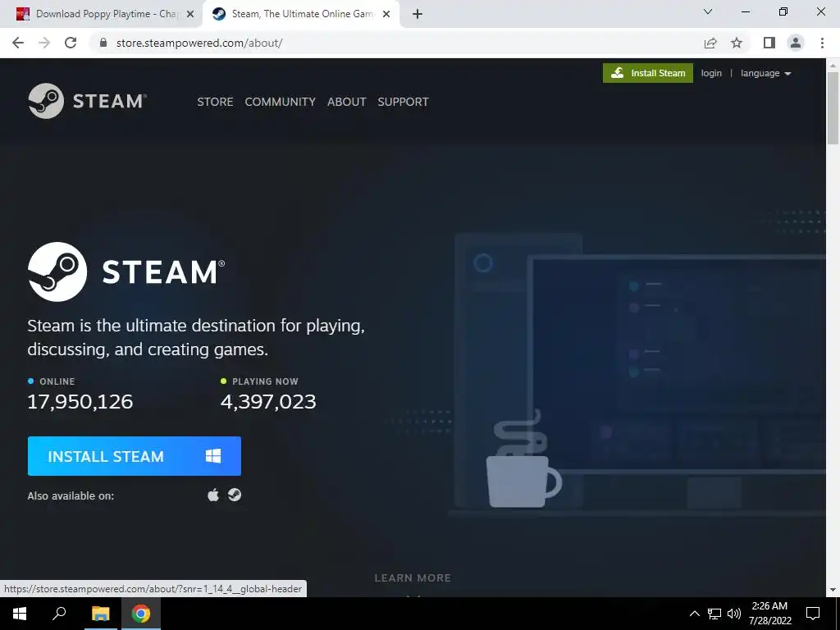840x630 pixels.
Task: Open the Windows Start menu
Action: coord(20,614)
